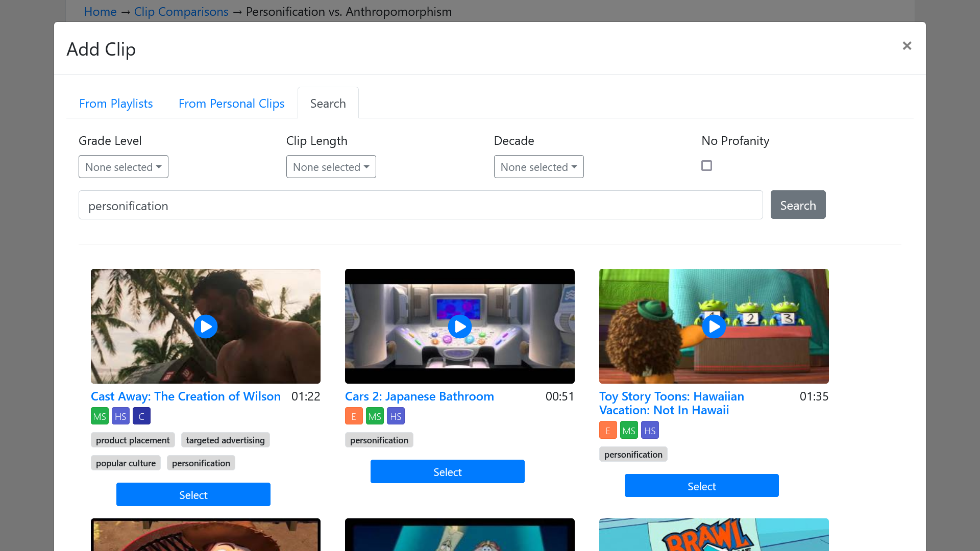
Task: Enable the No Profanity checkbox
Action: (706, 166)
